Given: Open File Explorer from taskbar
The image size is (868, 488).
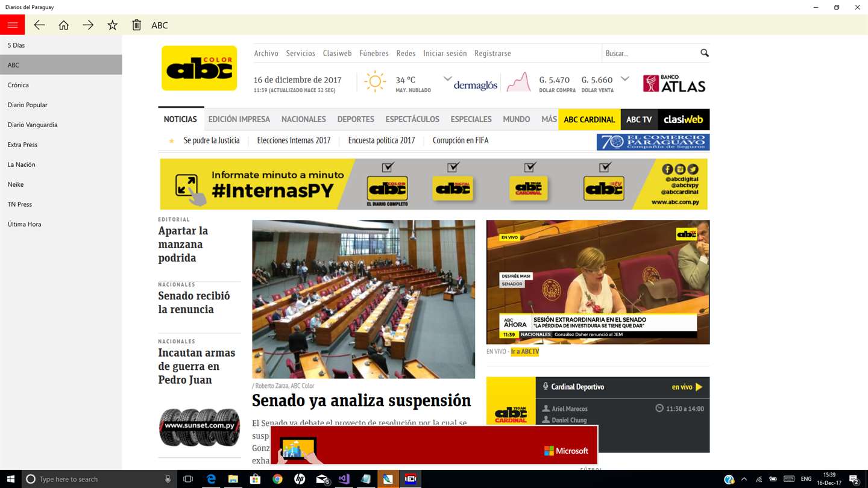Looking at the screenshot, I should coord(233,479).
